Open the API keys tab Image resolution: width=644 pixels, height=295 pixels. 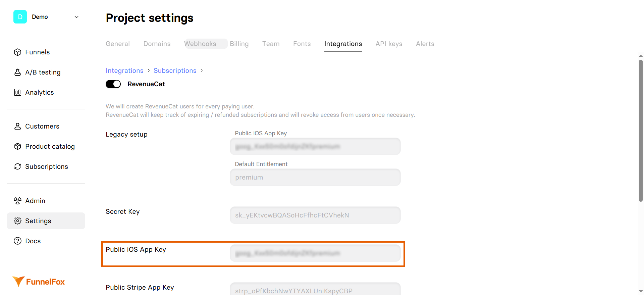click(x=389, y=44)
